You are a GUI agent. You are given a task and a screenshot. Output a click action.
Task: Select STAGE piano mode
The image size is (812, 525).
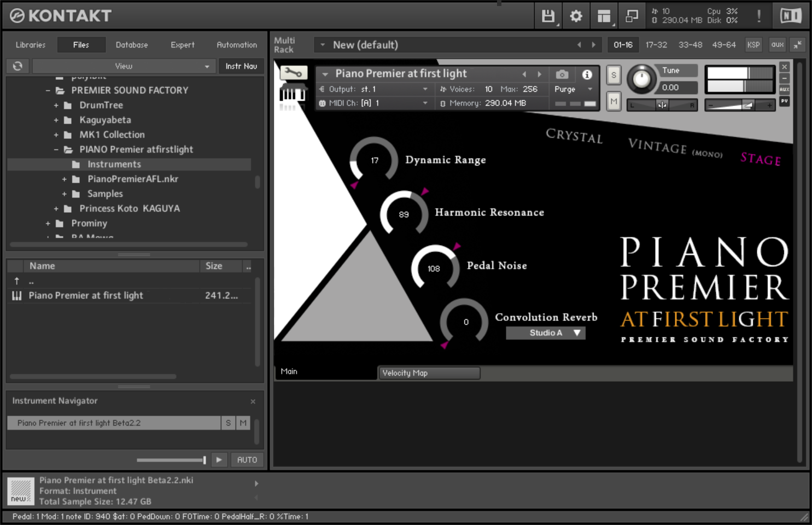(761, 159)
